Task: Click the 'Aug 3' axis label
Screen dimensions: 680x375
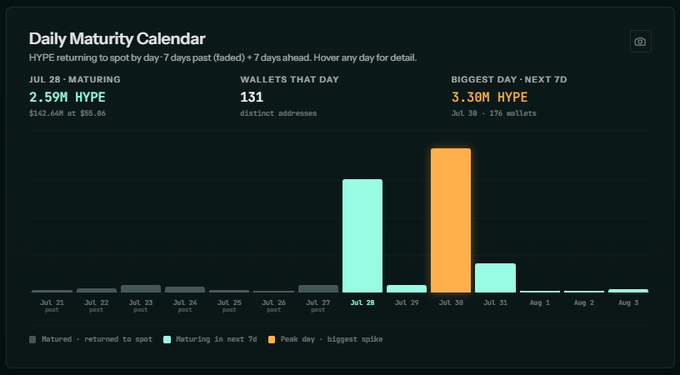Action: 628,303
